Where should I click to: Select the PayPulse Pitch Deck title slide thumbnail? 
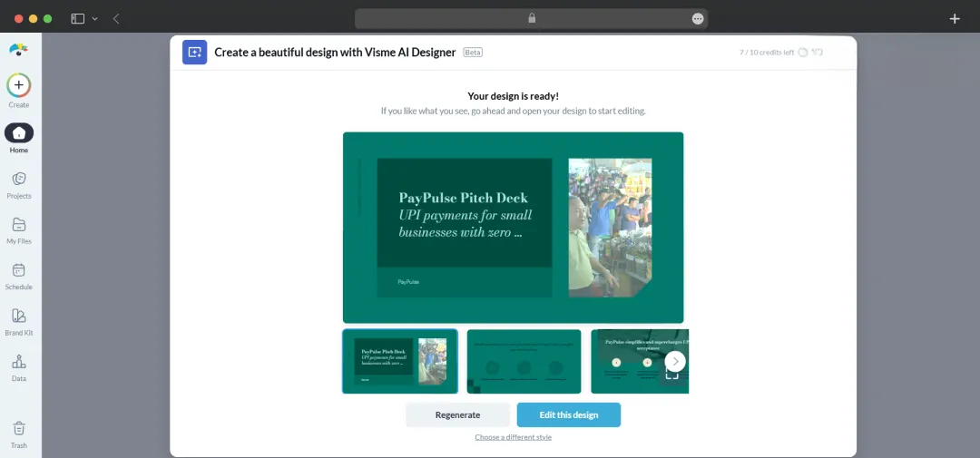(x=400, y=361)
